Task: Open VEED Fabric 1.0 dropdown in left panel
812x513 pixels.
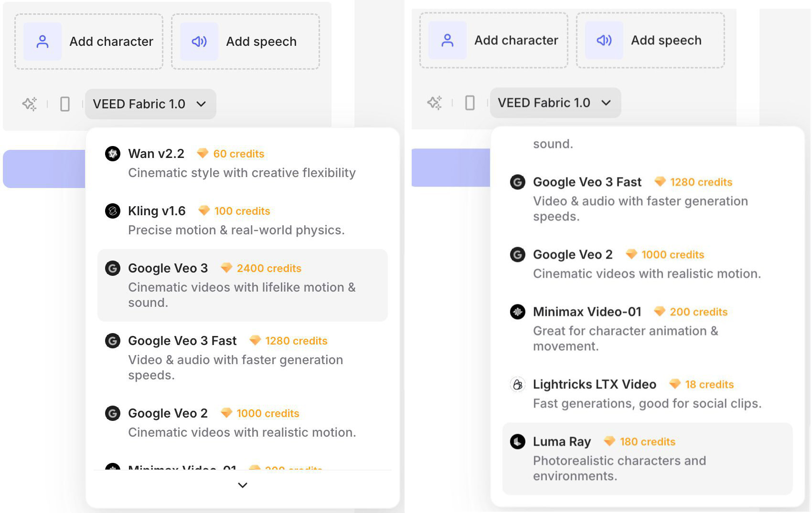Action: [x=150, y=104]
